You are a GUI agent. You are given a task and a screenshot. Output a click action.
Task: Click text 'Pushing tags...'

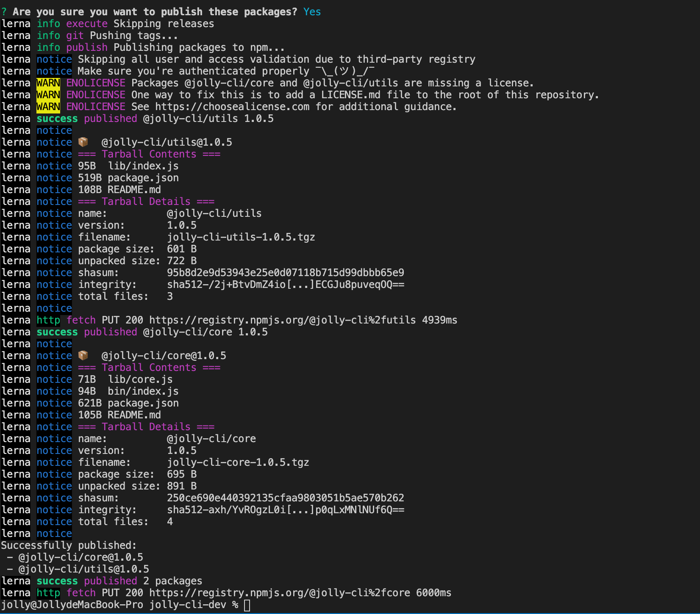[x=134, y=36]
